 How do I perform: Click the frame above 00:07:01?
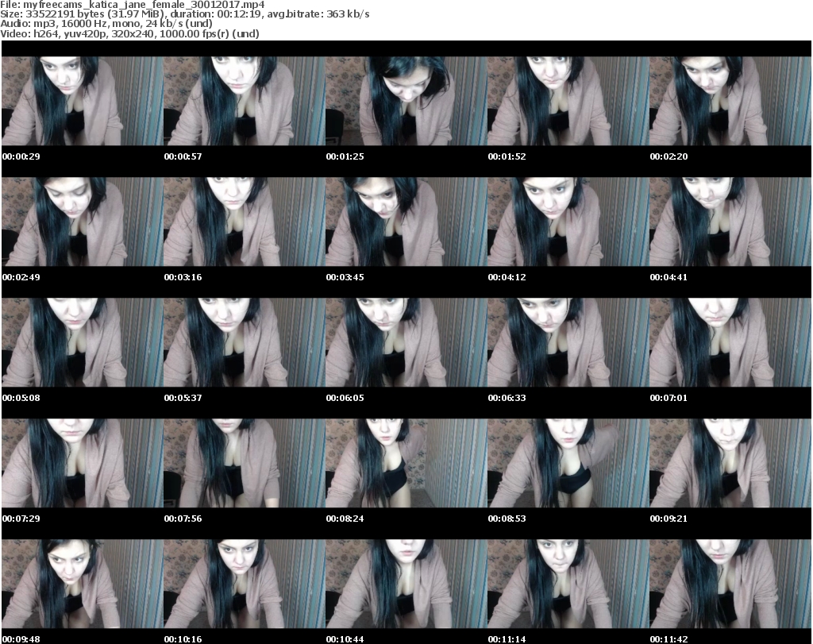tap(730, 343)
